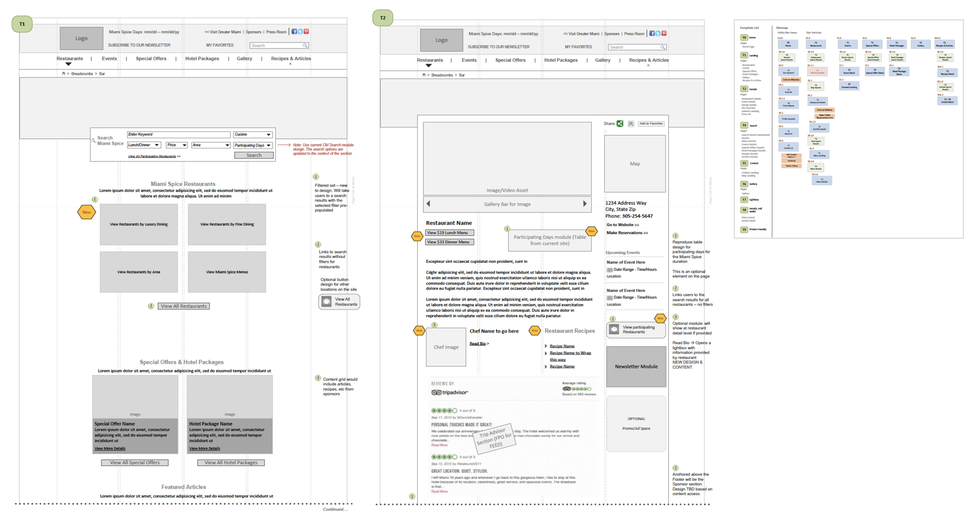Viewport: 980px width, 527px height.
Task: Open the Cuisine dropdown
Action: 252,134
